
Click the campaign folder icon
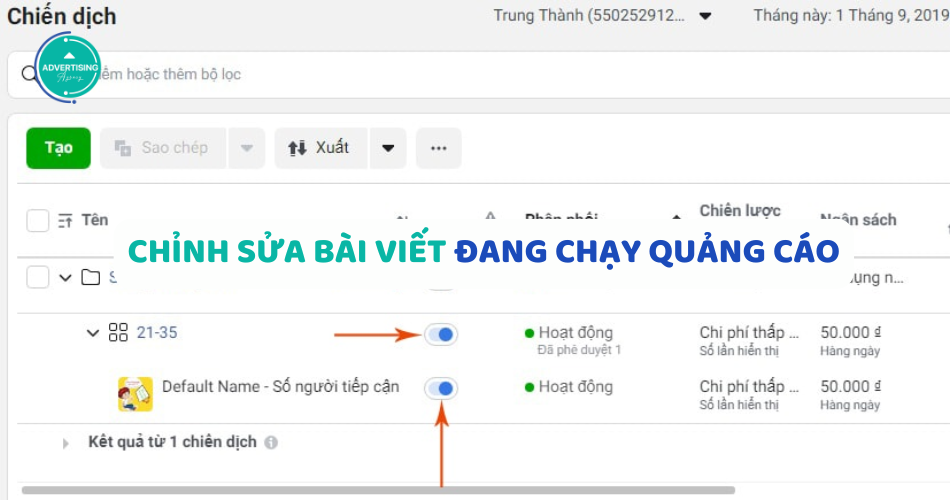tap(91, 278)
